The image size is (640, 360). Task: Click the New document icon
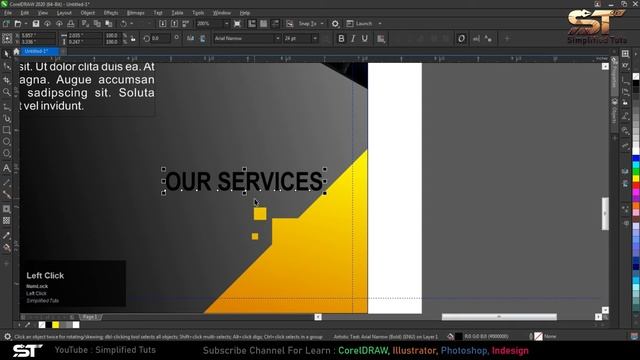pyautogui.click(x=7, y=24)
